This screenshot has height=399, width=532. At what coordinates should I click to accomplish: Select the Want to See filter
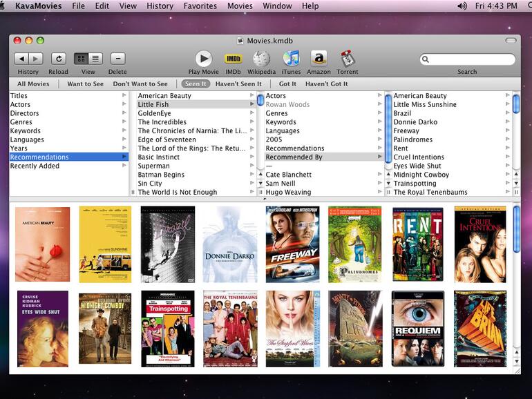coord(85,84)
